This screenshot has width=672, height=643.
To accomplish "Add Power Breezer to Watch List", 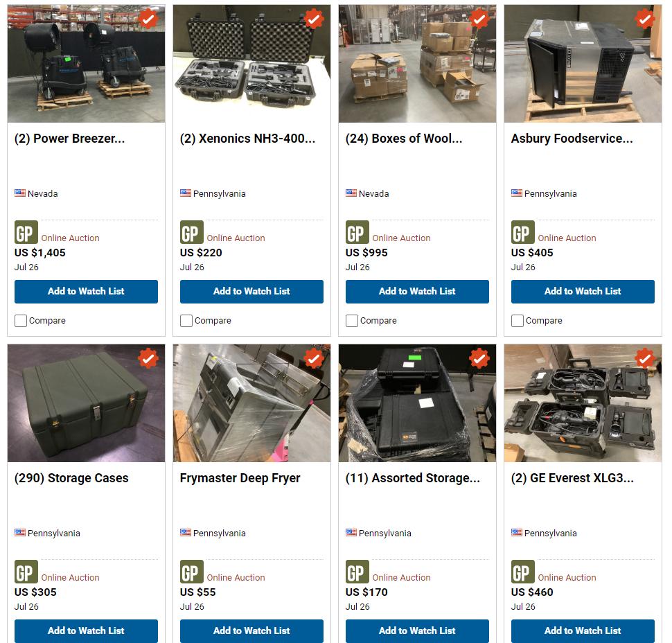I will coord(86,292).
